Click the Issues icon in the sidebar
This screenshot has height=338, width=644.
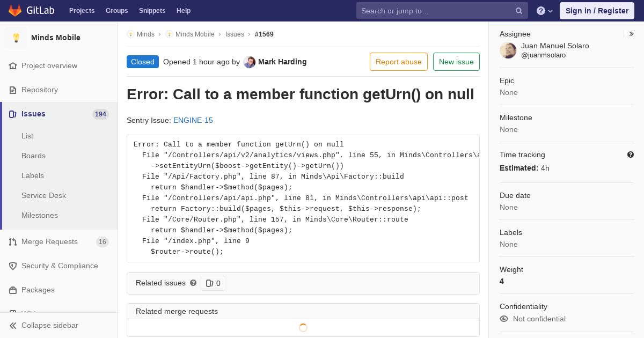click(x=13, y=114)
